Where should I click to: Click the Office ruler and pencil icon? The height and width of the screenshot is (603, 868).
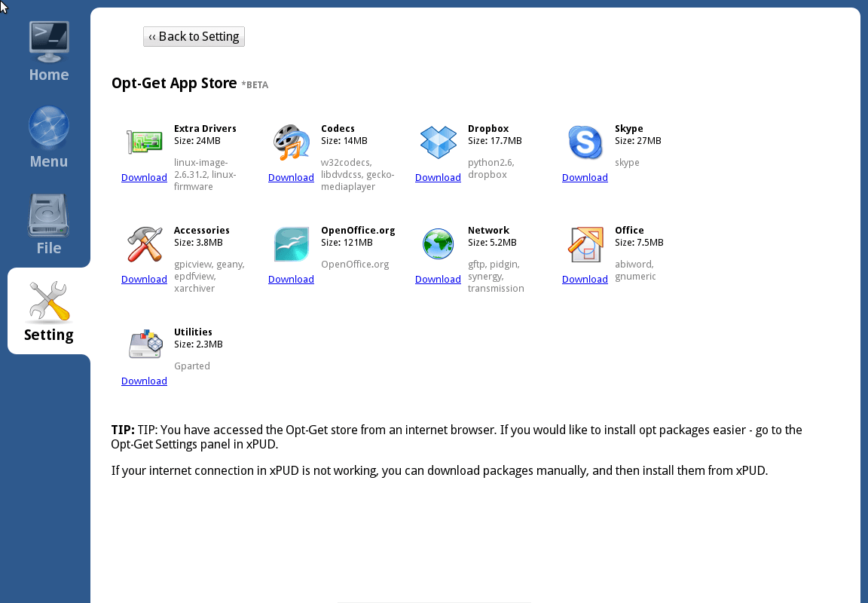click(x=585, y=244)
